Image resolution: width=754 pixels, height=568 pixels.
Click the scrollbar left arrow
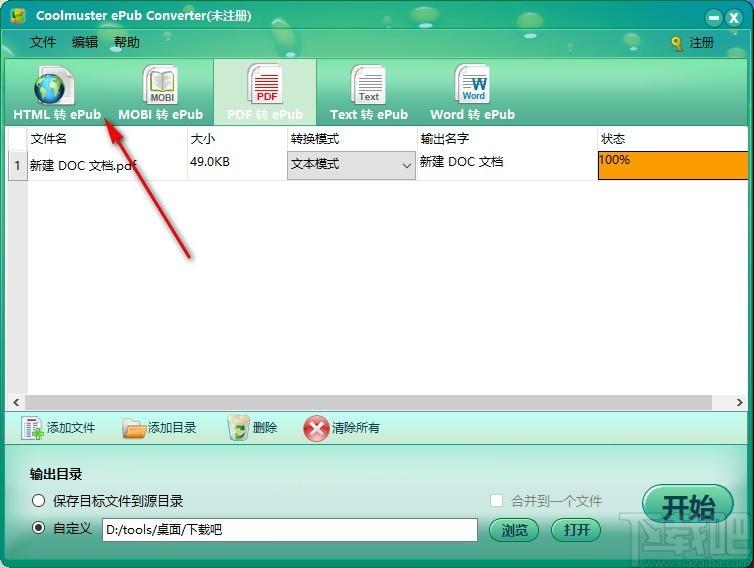point(16,402)
